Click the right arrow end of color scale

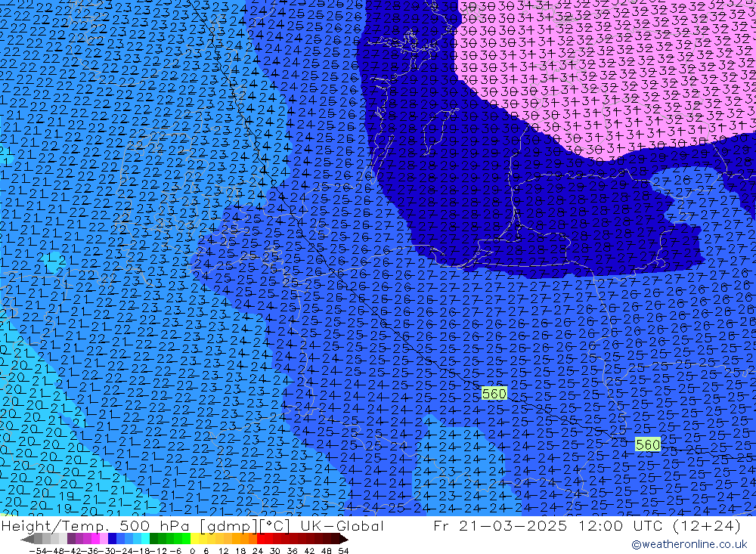point(344,539)
